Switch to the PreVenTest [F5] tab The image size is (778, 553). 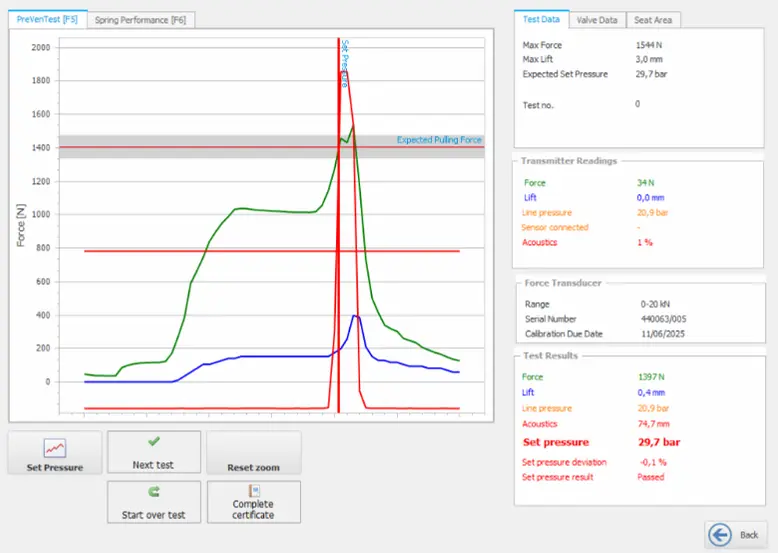47,19
